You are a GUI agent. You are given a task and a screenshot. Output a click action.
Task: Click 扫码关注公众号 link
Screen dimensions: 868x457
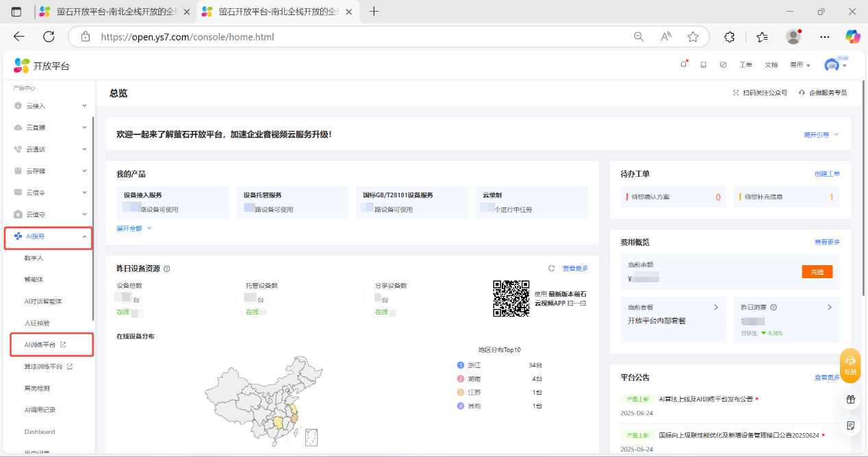(760, 92)
